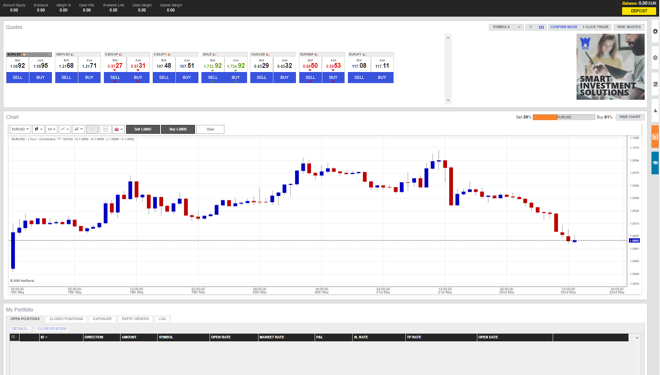Open the Entry Orders tab

[135, 319]
